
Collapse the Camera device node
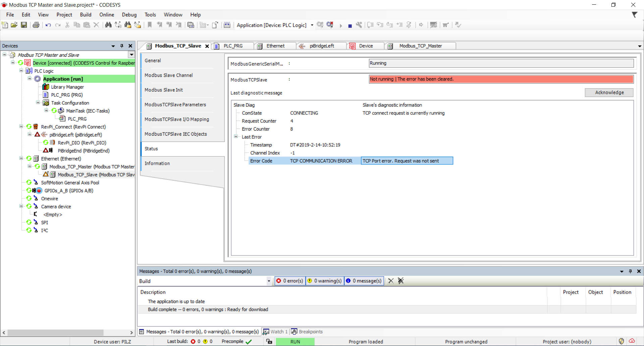21,206
